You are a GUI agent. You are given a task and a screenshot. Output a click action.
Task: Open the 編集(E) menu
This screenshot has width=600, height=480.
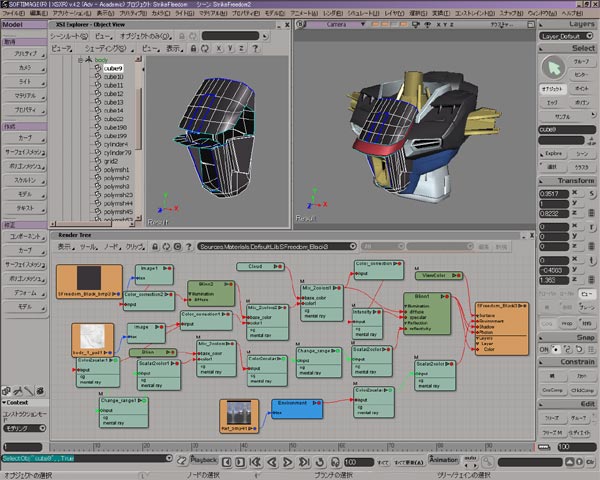tap(39, 13)
